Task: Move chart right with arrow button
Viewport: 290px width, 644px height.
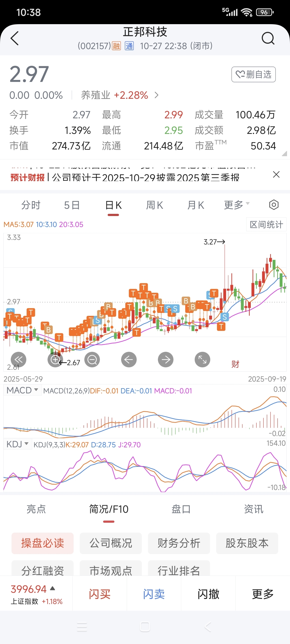Action: [x=166, y=360]
